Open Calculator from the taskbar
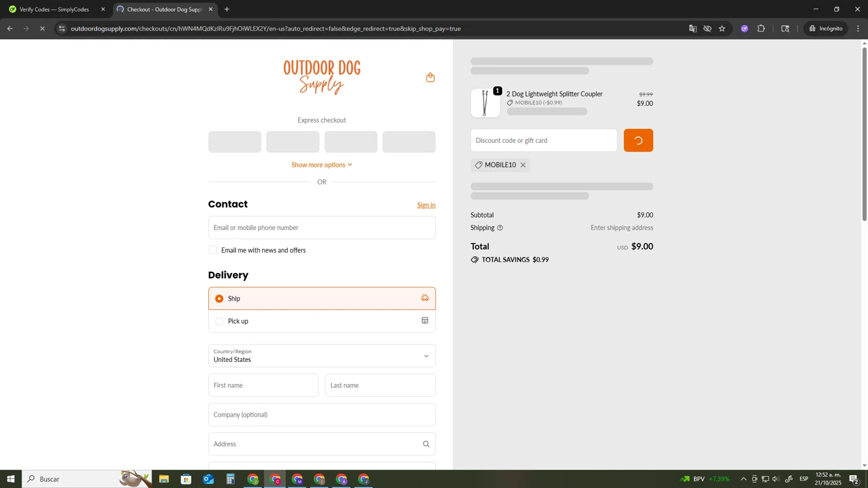This screenshot has height=488, width=868. click(230, 479)
